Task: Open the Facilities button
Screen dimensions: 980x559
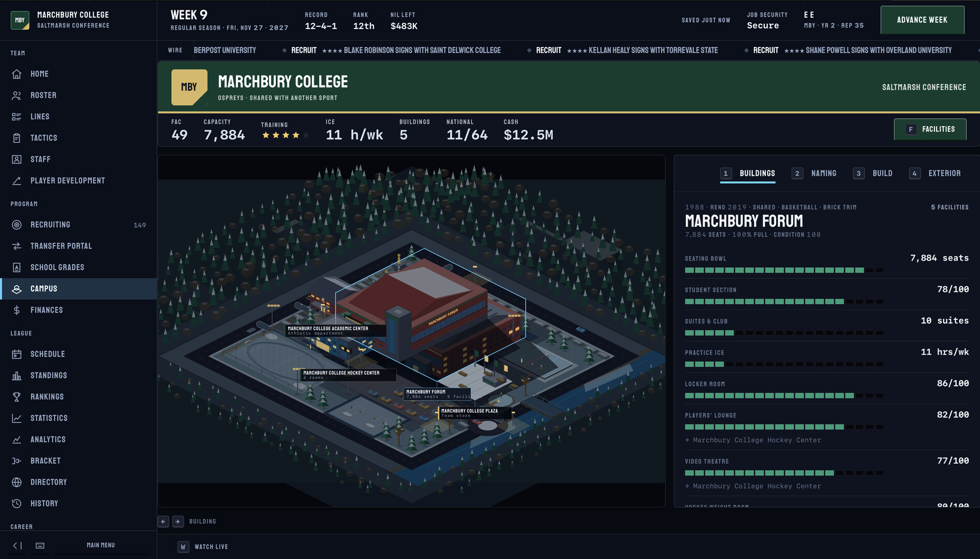Action: click(930, 129)
